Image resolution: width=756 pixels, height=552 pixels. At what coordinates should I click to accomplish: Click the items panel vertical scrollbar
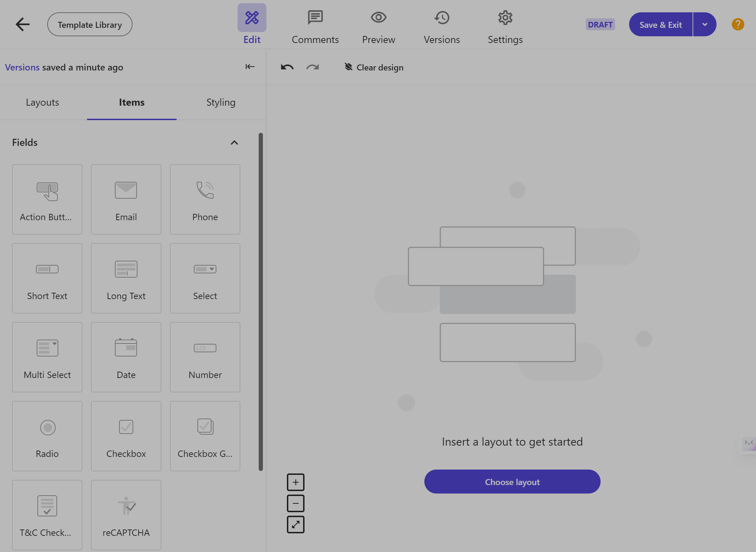pos(261,302)
